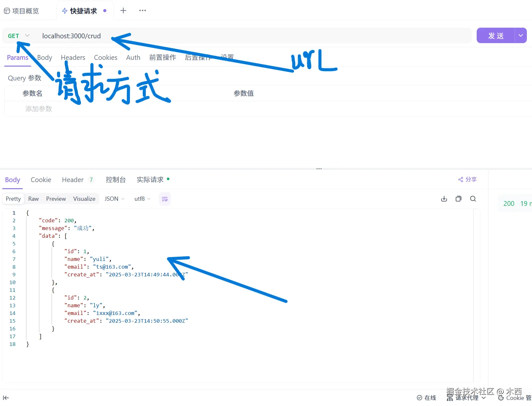Open the more options menu beside the tabs
The width and height of the screenshot is (532, 406).
point(142,11)
